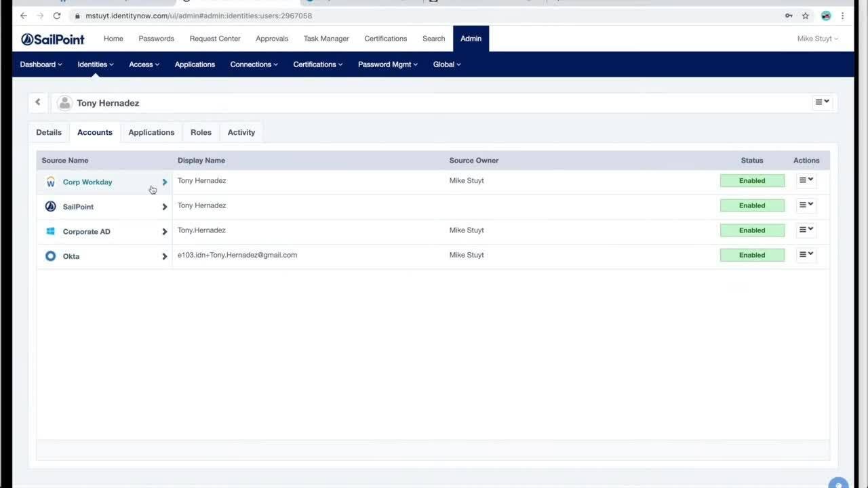
Task: Expand the Okta account row chevron
Action: [164, 256]
